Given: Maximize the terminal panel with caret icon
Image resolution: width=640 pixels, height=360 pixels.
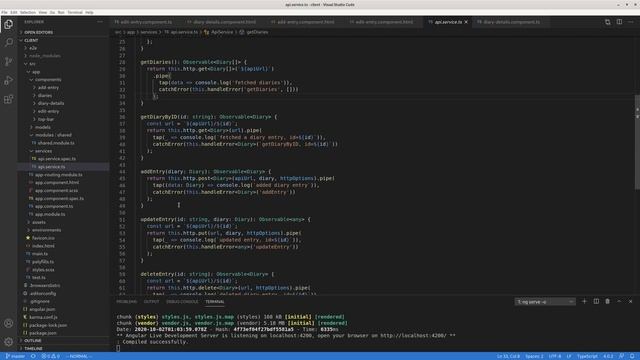Looking at the screenshot, I should (x=619, y=301).
